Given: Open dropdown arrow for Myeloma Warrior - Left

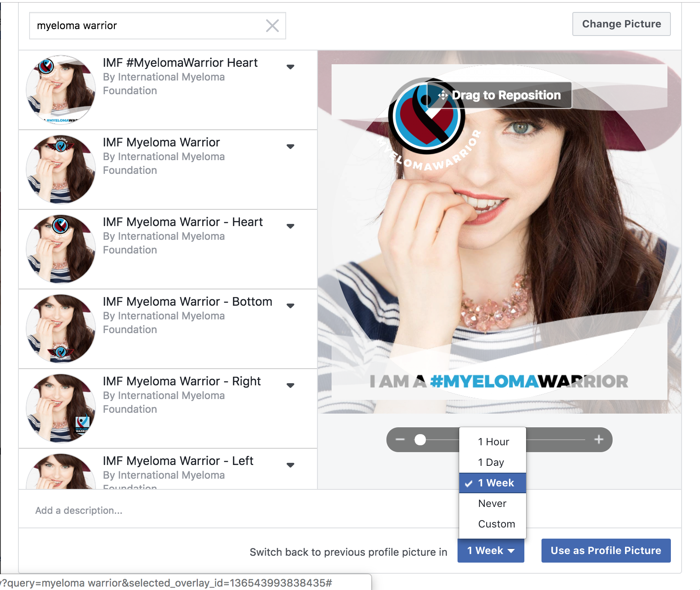Looking at the screenshot, I should coord(290,465).
